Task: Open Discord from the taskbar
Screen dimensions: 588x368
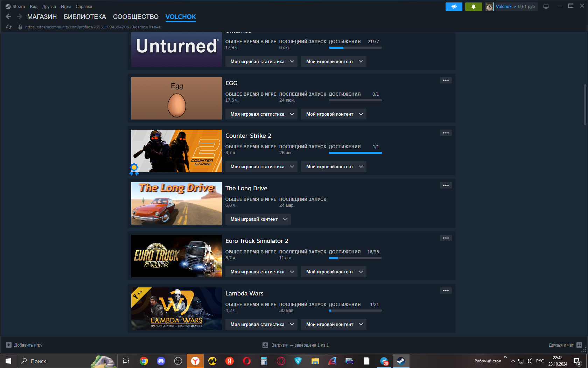Action: point(161,361)
